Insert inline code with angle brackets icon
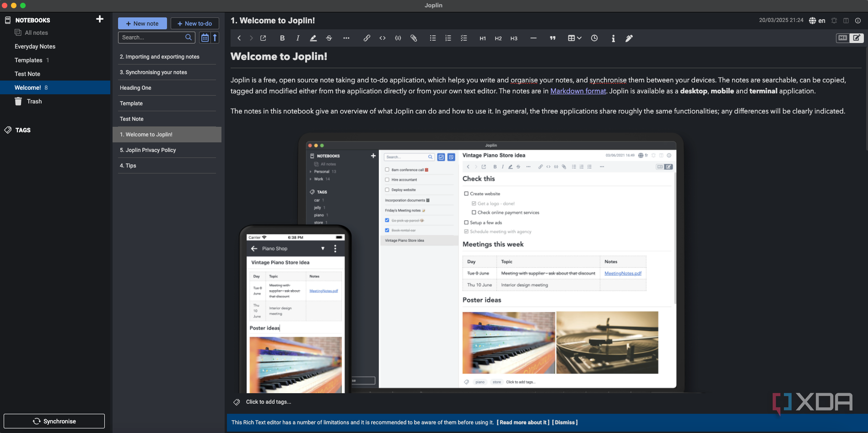The height and width of the screenshot is (433, 868). [x=383, y=38]
